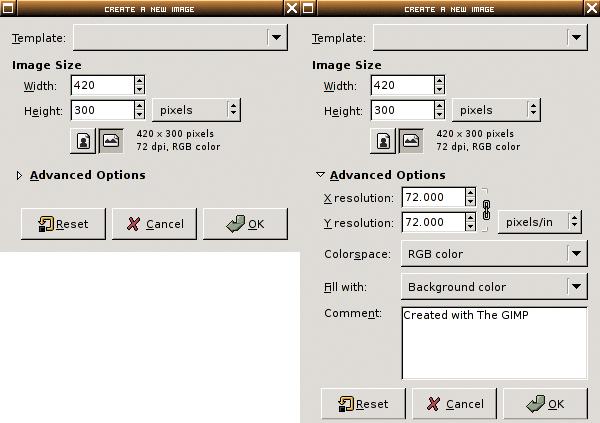Click Height field in right dialog
Screen dimensions: 600x423
403,110
